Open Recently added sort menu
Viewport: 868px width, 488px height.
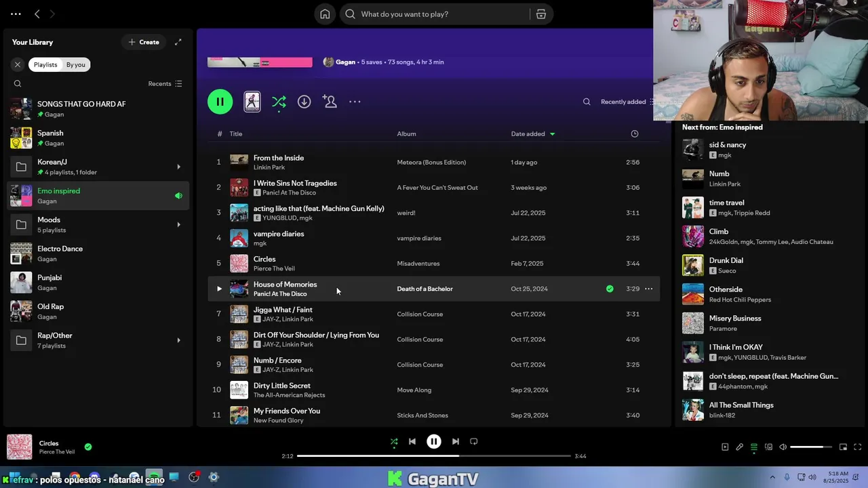click(627, 102)
